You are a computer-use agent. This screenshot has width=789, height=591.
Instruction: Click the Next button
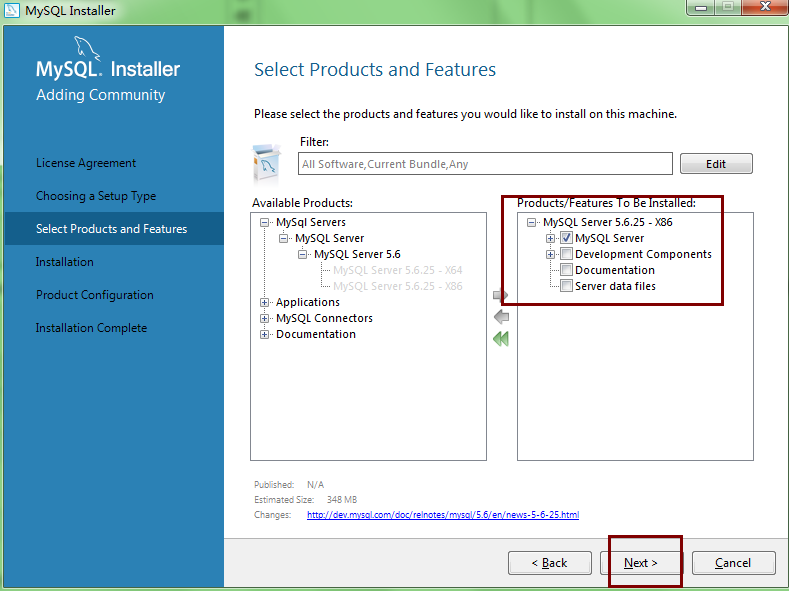(641, 563)
